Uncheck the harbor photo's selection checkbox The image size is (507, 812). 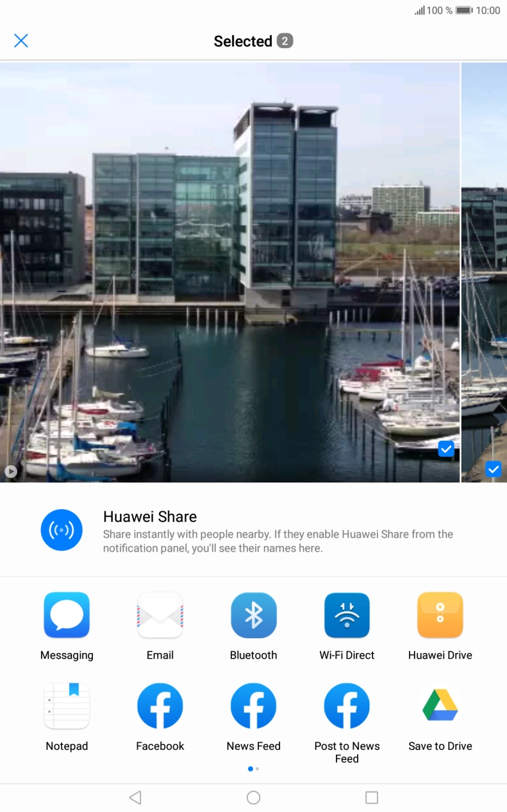(x=446, y=449)
